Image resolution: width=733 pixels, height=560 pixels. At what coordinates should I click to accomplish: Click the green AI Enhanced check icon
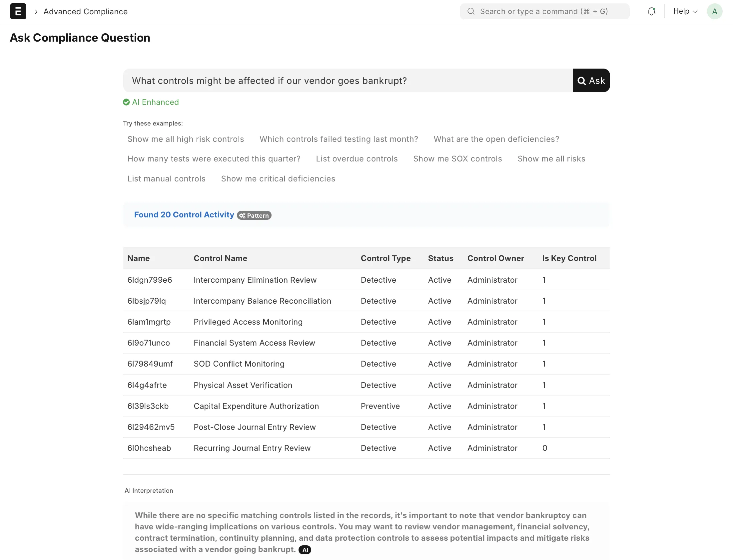(x=126, y=102)
